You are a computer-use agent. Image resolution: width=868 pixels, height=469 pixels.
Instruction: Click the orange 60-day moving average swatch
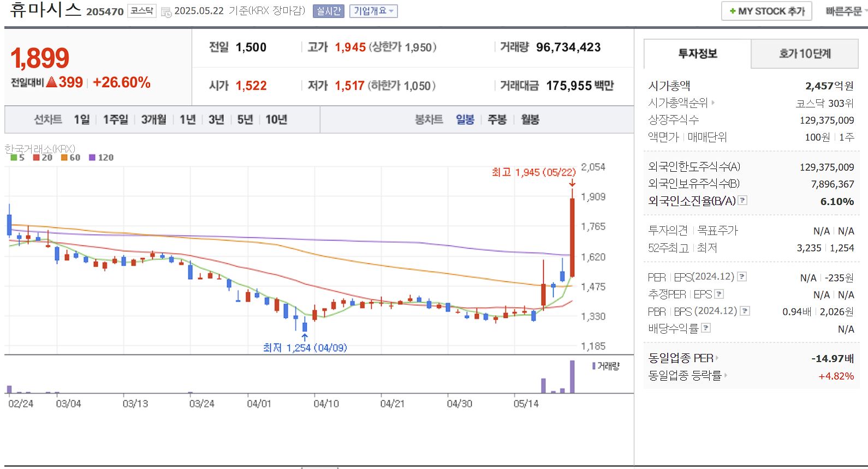coord(64,158)
